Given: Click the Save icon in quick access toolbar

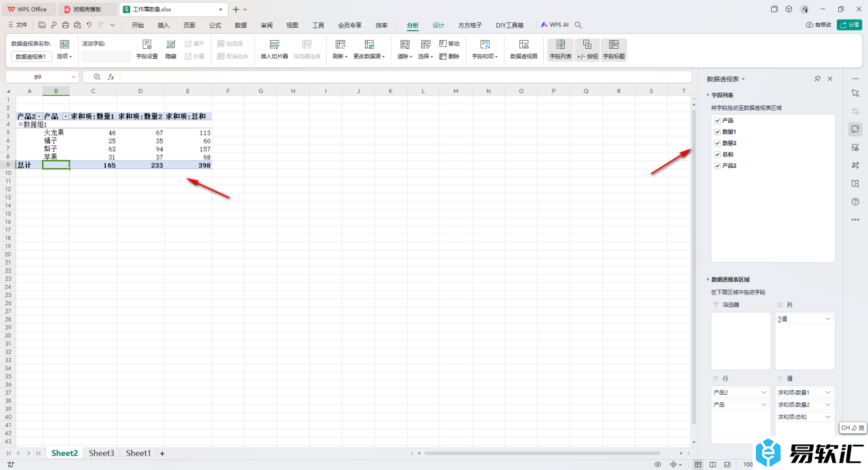Looking at the screenshot, I should pyautogui.click(x=42, y=25).
